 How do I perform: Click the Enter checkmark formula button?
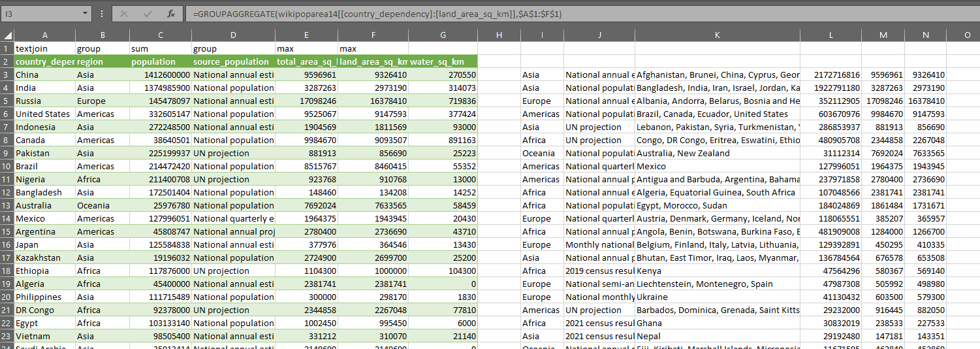click(x=148, y=13)
